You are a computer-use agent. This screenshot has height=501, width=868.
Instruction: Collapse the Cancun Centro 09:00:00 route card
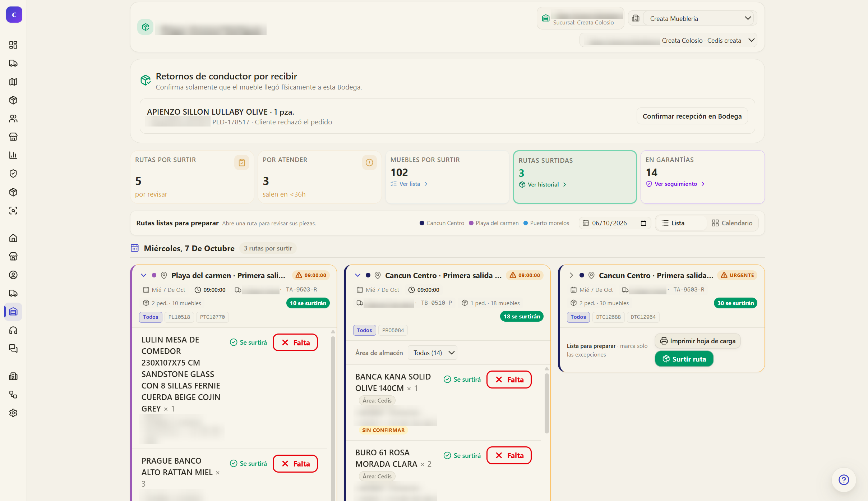tap(357, 275)
